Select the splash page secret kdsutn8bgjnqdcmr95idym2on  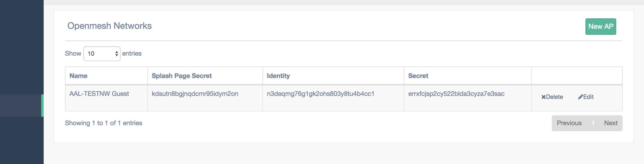coord(195,94)
